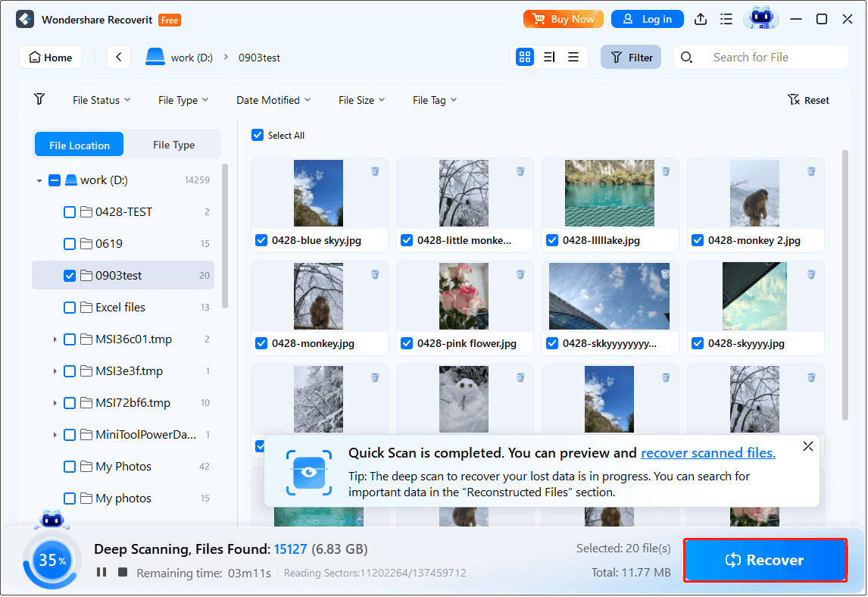Viewport: 868px width, 597px height.
Task: Click the Wondershare Recoverit logo
Action: click(25, 20)
